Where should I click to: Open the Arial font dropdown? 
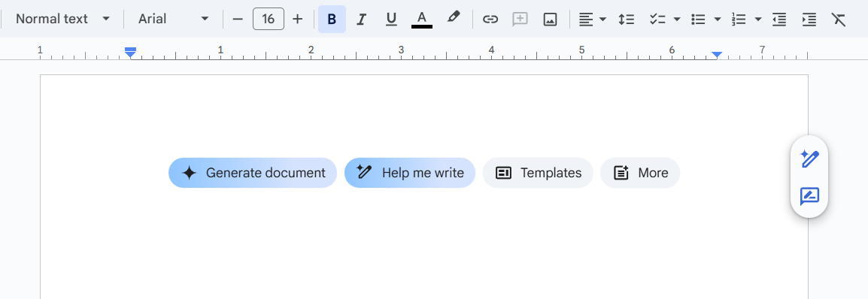tap(173, 19)
